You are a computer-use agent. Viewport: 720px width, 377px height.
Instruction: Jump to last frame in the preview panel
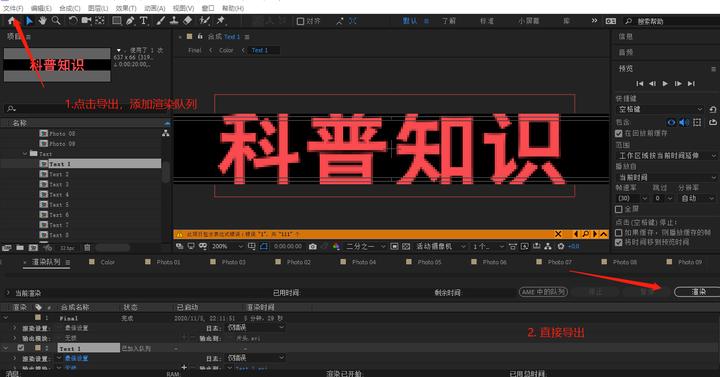point(691,84)
